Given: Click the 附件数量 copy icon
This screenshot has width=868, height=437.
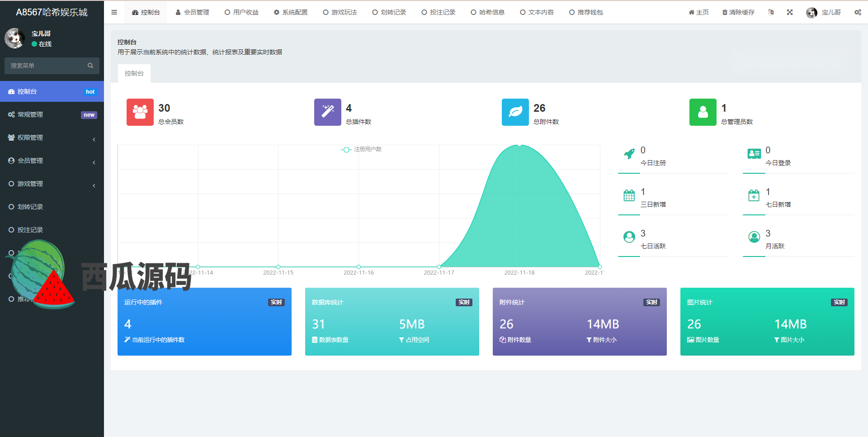Looking at the screenshot, I should pos(503,340).
